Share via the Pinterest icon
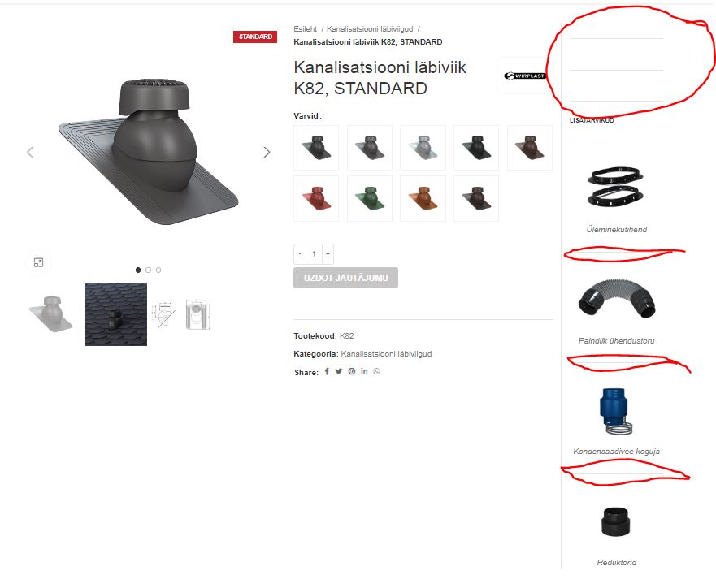This screenshot has width=716, height=588. [352, 371]
